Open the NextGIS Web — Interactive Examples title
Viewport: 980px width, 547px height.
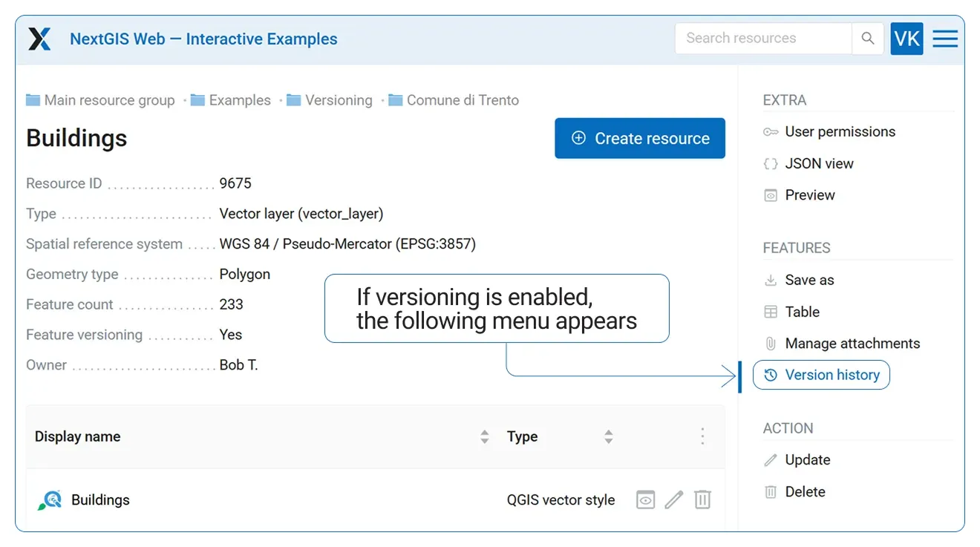(203, 39)
